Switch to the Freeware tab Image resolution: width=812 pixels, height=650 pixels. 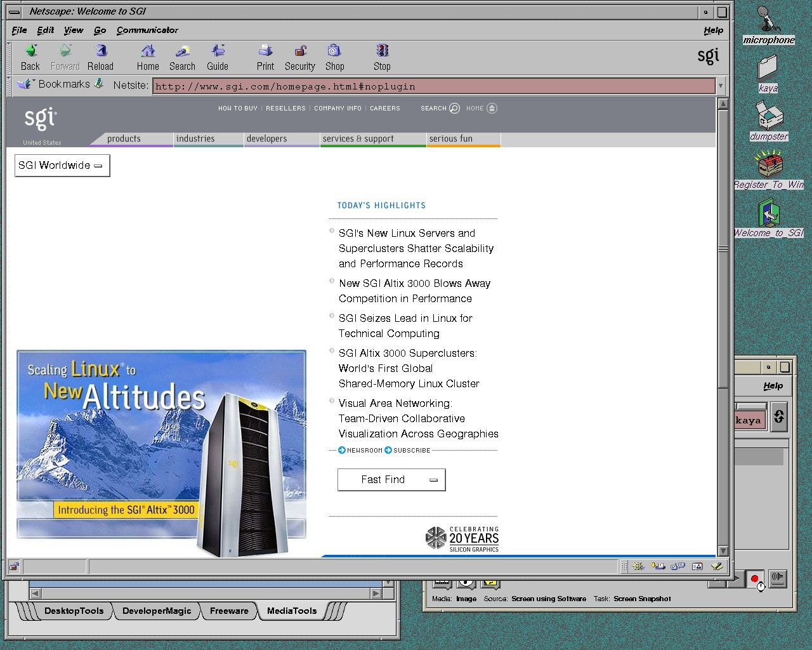pos(229,611)
